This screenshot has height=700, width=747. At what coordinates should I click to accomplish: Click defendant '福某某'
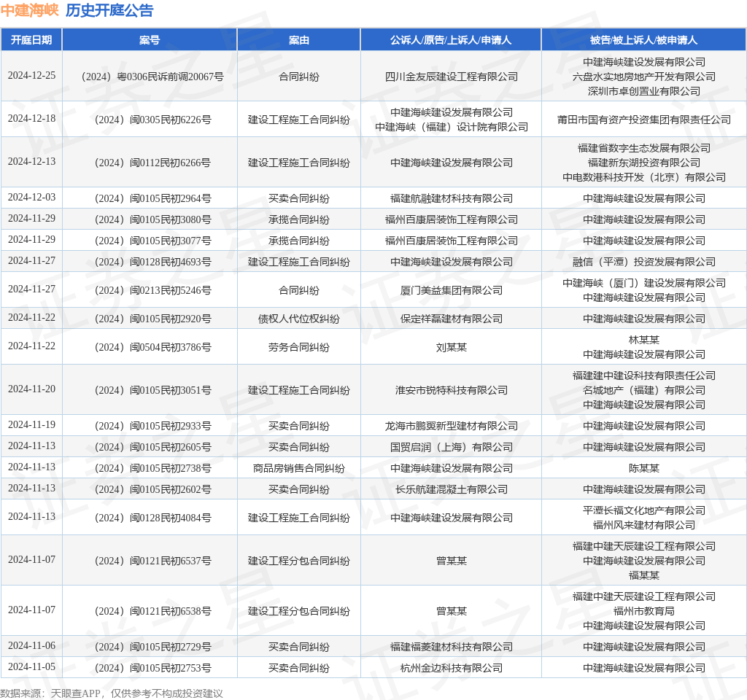pyautogui.click(x=643, y=575)
